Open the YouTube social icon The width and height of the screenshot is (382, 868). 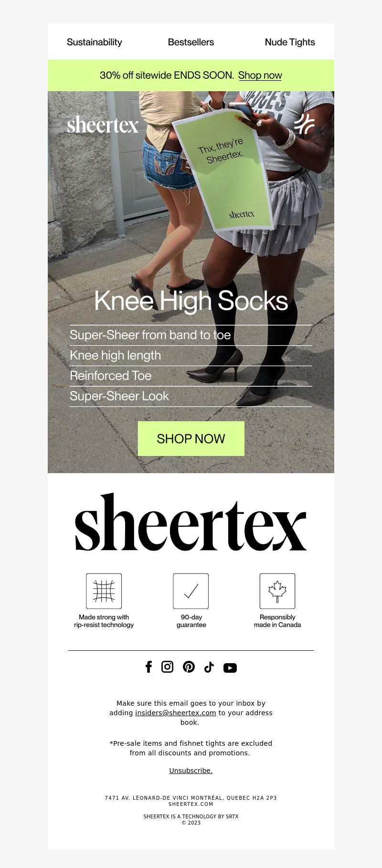click(230, 668)
